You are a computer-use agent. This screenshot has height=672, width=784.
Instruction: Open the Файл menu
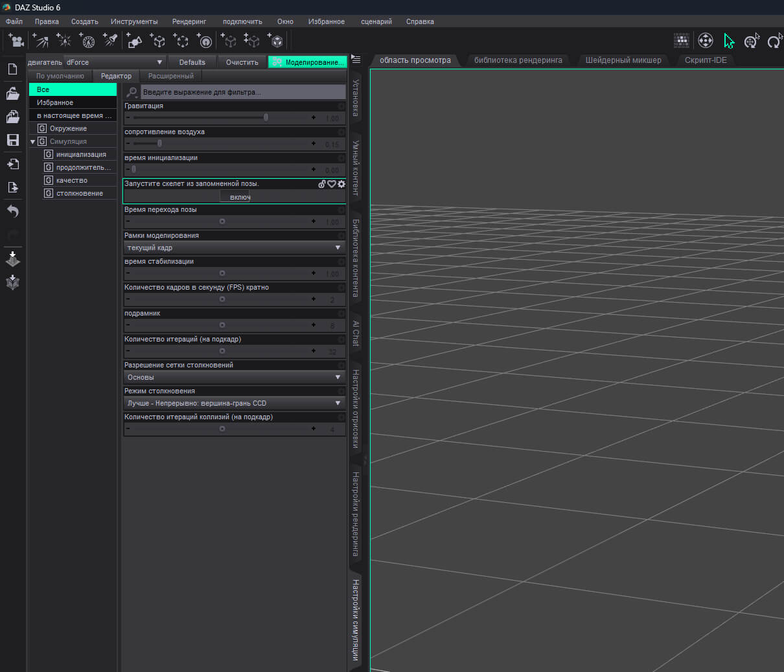point(14,21)
